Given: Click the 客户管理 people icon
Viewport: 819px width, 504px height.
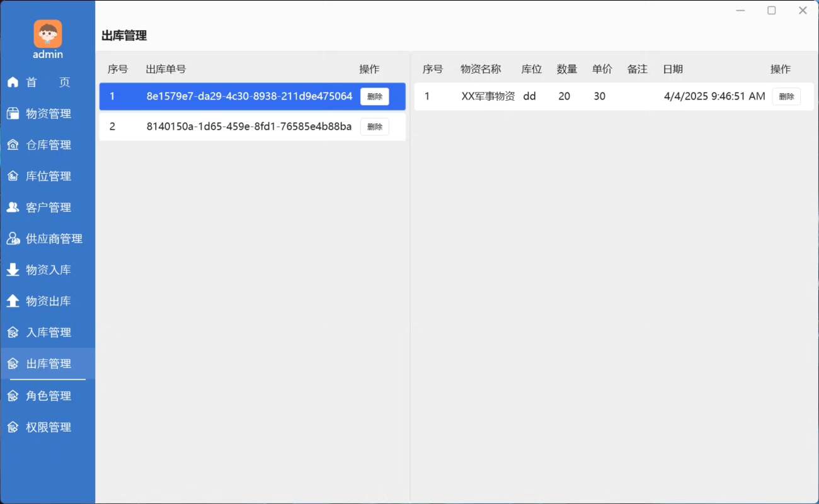Looking at the screenshot, I should click(x=13, y=207).
